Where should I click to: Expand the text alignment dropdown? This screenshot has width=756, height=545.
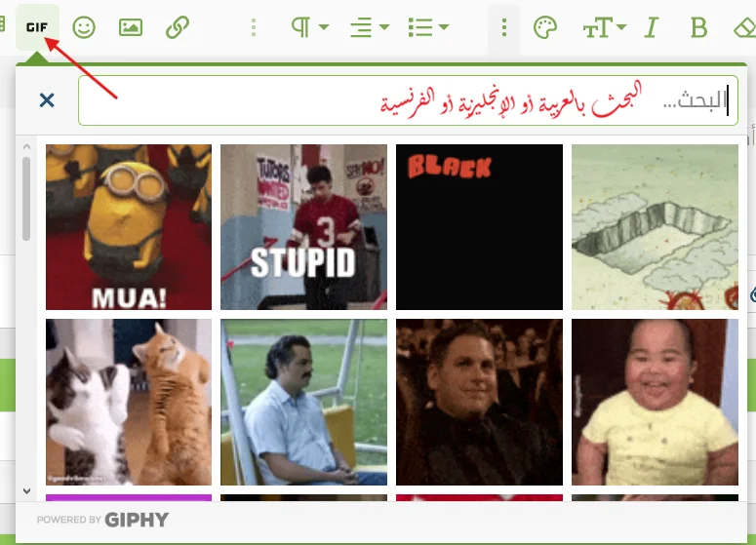[x=370, y=27]
